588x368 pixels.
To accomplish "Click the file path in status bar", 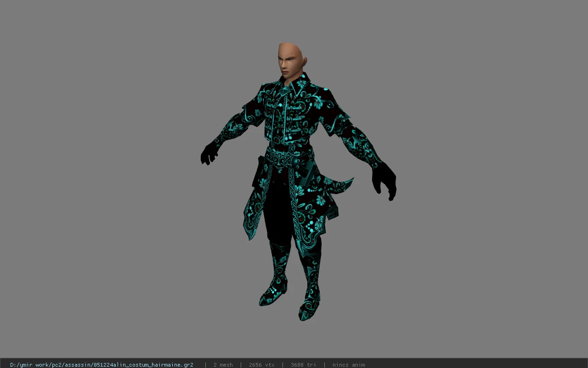I will [x=102, y=365].
